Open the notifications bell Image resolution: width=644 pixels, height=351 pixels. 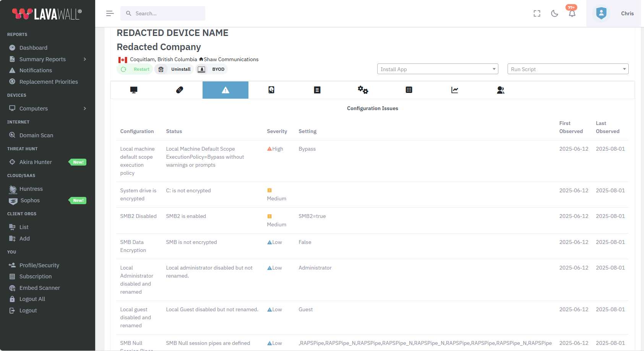pyautogui.click(x=572, y=13)
